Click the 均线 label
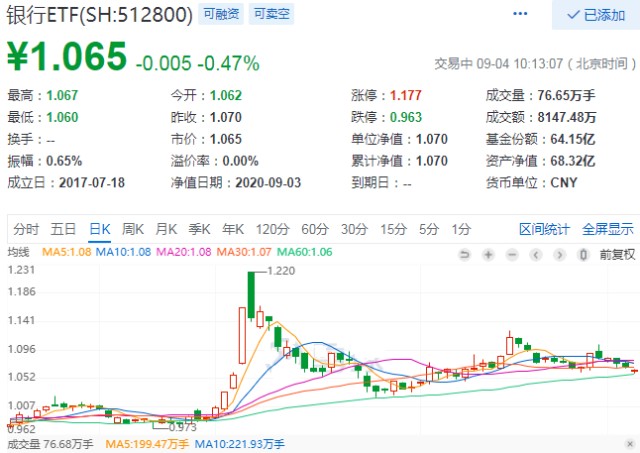The image size is (640, 453). tap(19, 252)
